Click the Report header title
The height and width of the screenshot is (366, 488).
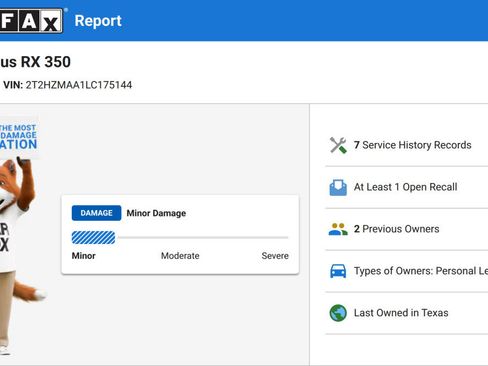tap(98, 21)
